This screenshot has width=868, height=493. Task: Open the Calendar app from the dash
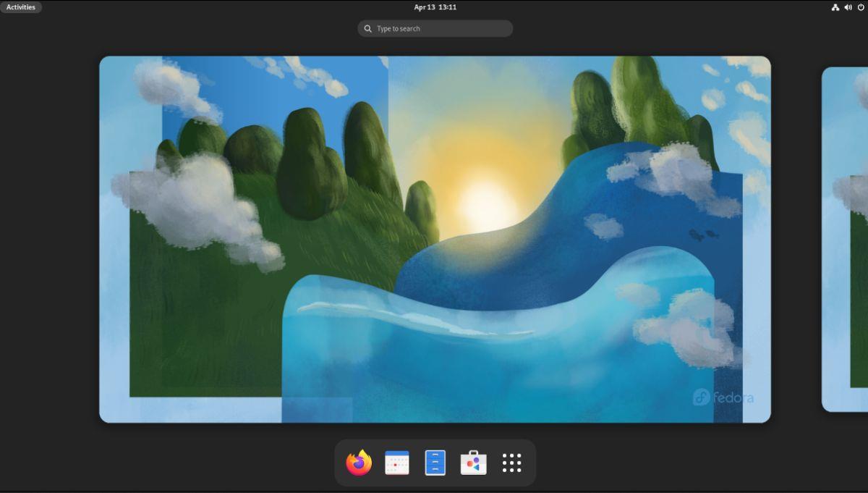pos(395,461)
